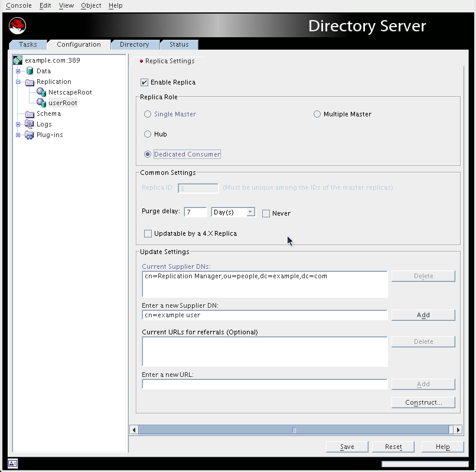Open the Day(s) purge delay unit dropdown

click(x=250, y=212)
